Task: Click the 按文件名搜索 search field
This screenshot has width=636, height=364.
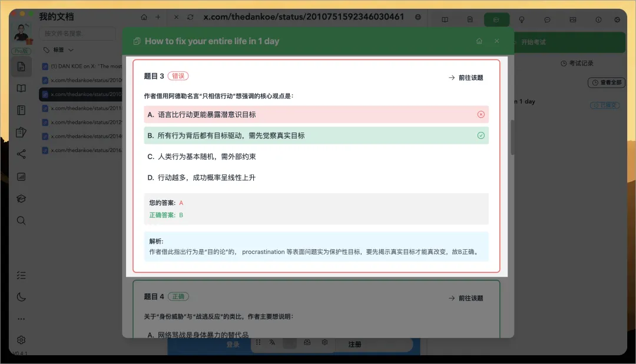Action: (x=77, y=34)
